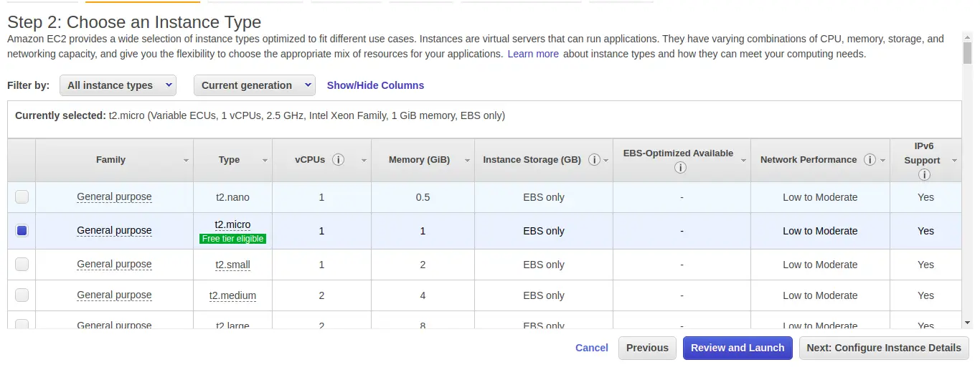Screen dimensions: 980x375
Task: Click General purpose in t2.micro row
Action: 114,230
